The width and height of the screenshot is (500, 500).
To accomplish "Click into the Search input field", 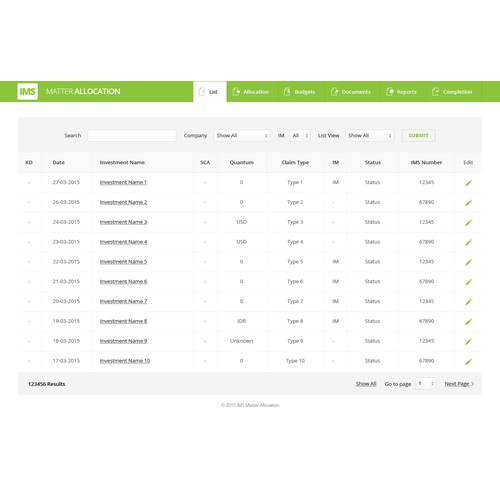I will [132, 136].
